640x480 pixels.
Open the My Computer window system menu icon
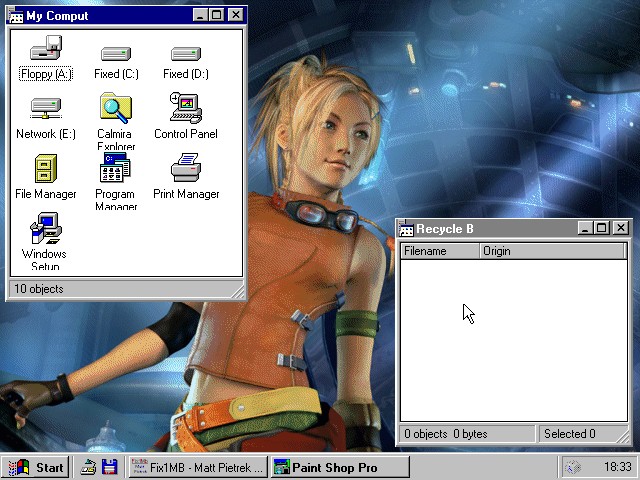click(x=15, y=15)
